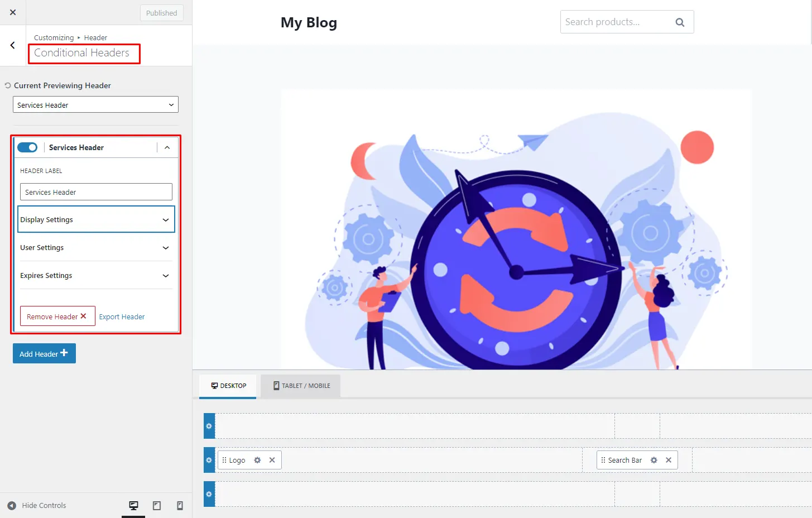Expand the Expires Settings section
812x518 pixels.
(x=95, y=275)
